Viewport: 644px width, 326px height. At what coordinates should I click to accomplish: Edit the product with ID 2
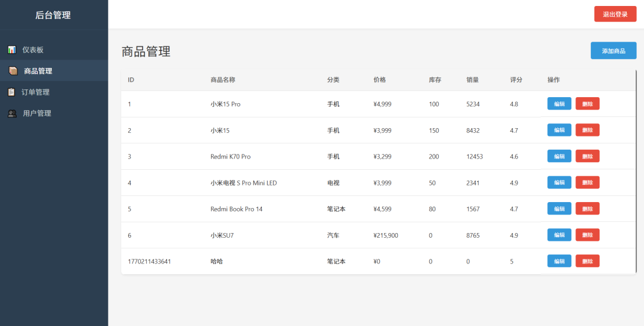(559, 130)
